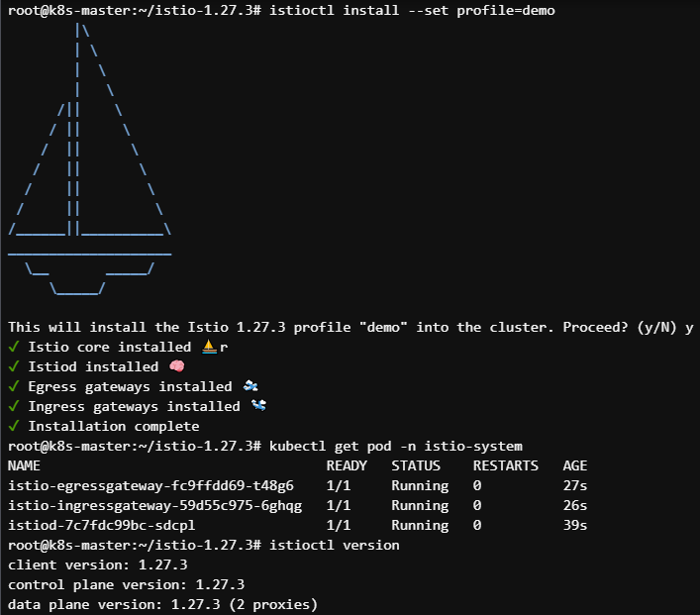Click pod name 'istio-egressgateway-fc9ffdd69-t48g6'
Screen dimensions: 700x615
point(150,486)
